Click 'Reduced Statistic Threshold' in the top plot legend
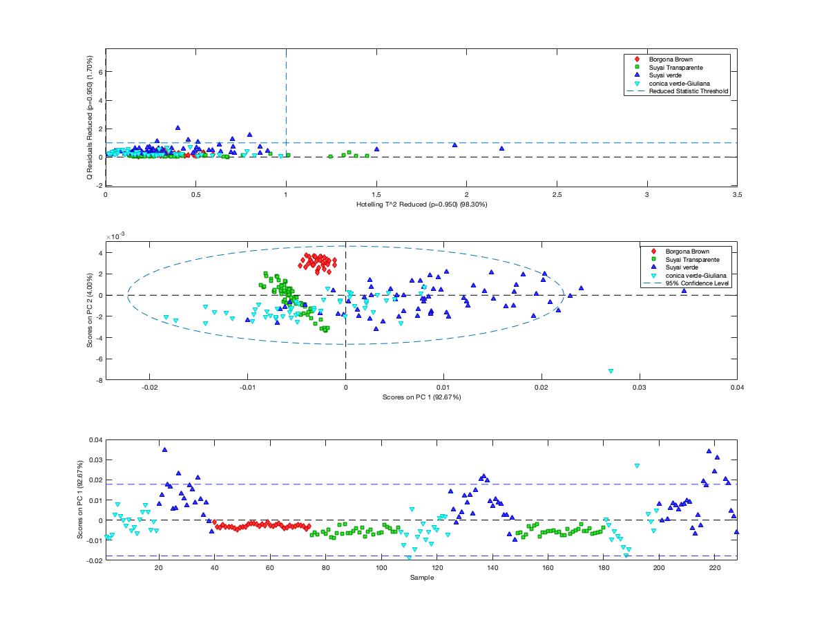Screen dimensions: 815x644 coord(689,91)
